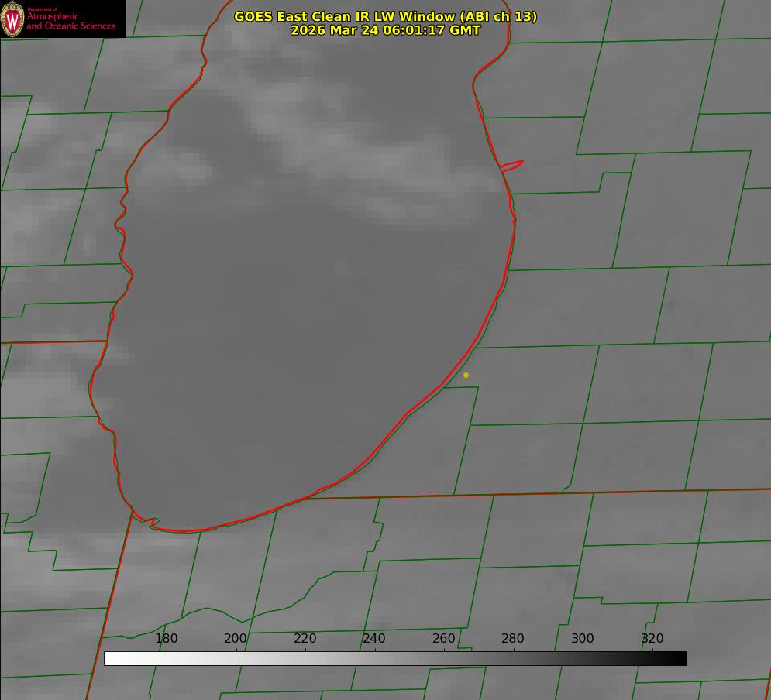
Task: Click the University of Wisconsin crest logo
Action: (13, 19)
